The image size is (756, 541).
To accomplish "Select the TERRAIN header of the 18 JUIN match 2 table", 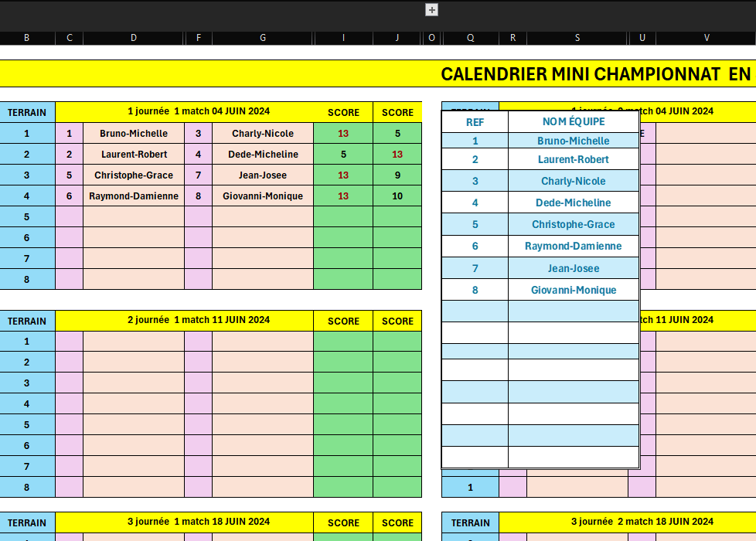I will pyautogui.click(x=471, y=522).
